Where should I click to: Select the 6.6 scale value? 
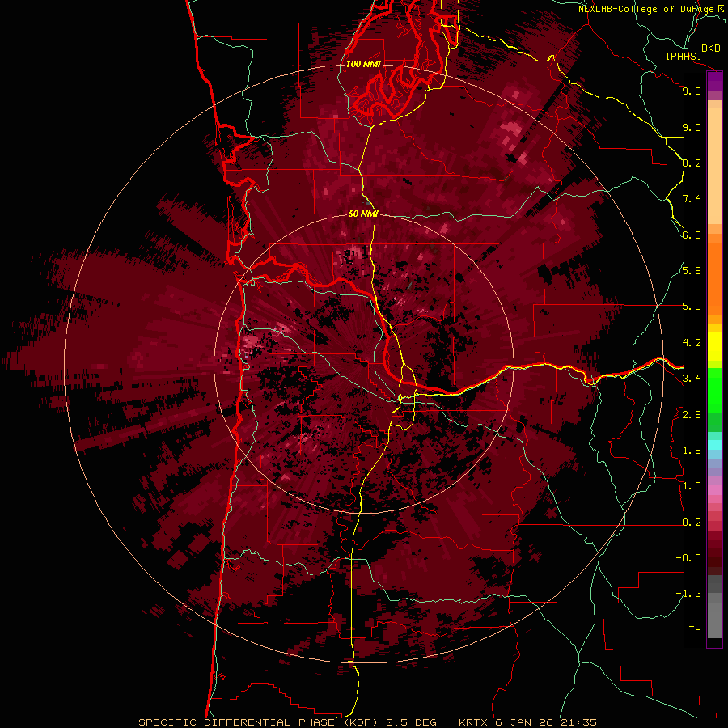pyautogui.click(x=692, y=235)
